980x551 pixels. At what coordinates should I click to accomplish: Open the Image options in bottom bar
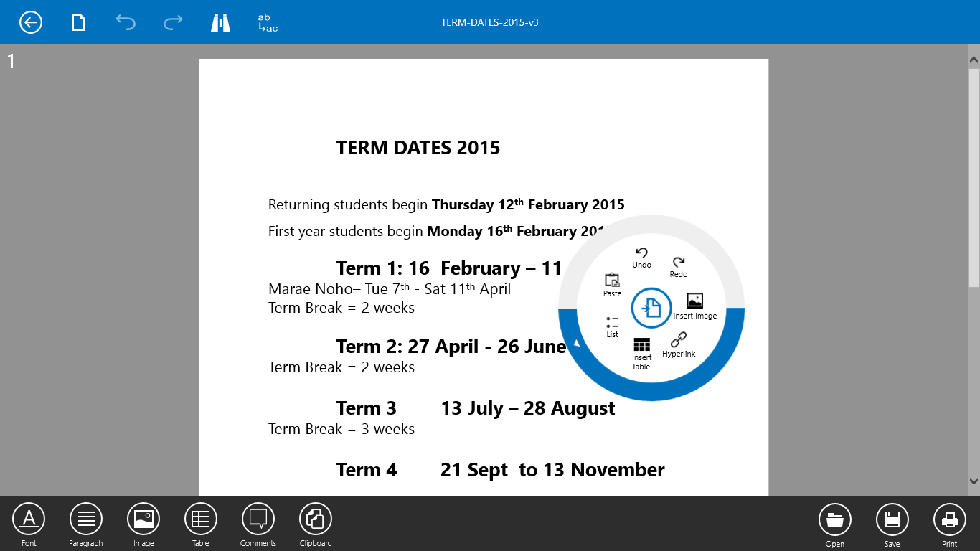pos(143,525)
